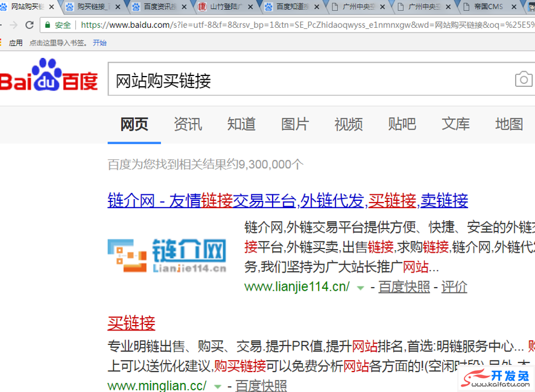
Task: Click the green secure padlock icon
Action: coord(48,25)
